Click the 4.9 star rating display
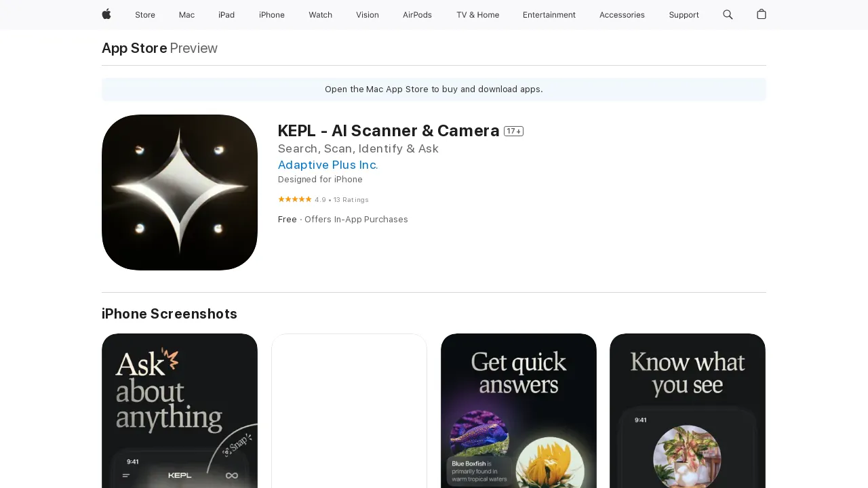This screenshot has width=868, height=488. click(323, 199)
